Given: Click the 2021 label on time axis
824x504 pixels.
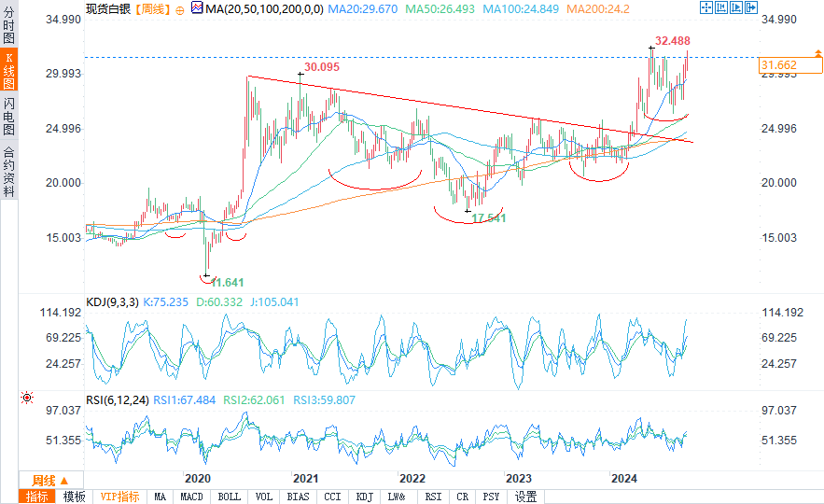Looking at the screenshot, I should (306, 478).
